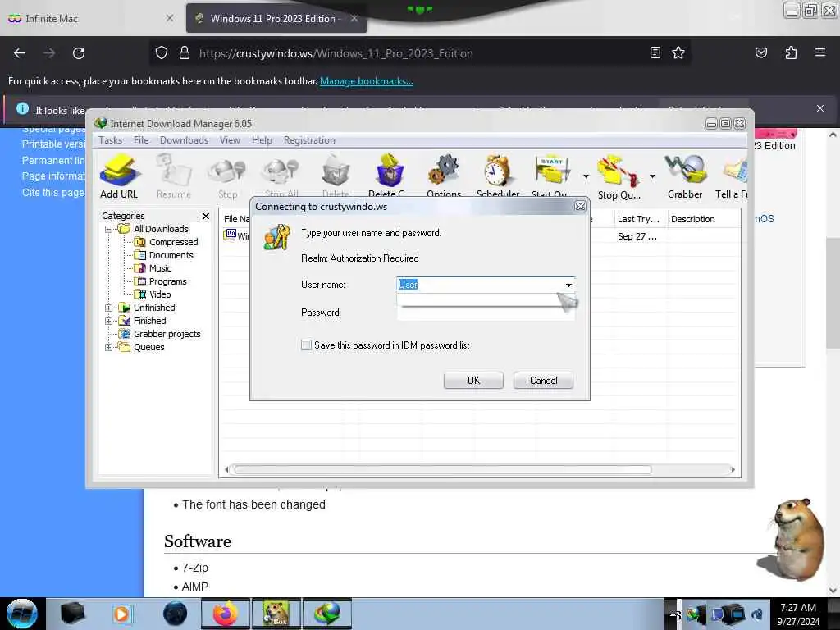
Task: Click the keys icon in Connecting dialog
Action: click(x=277, y=237)
